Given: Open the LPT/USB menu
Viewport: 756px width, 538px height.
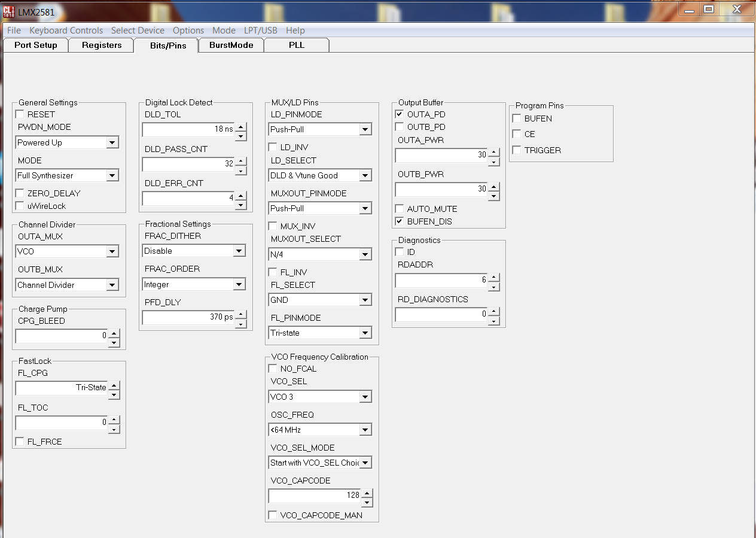Looking at the screenshot, I should coord(261,31).
